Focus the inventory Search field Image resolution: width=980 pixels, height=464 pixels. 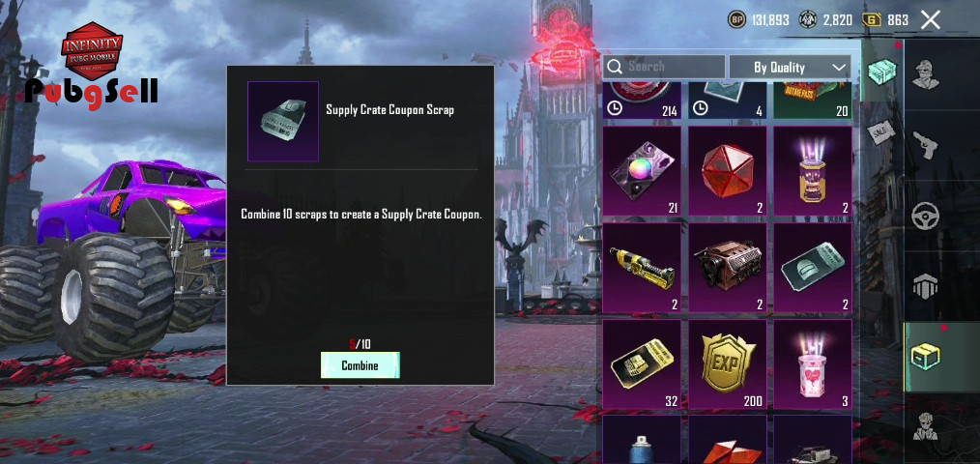pyautogui.click(x=664, y=67)
